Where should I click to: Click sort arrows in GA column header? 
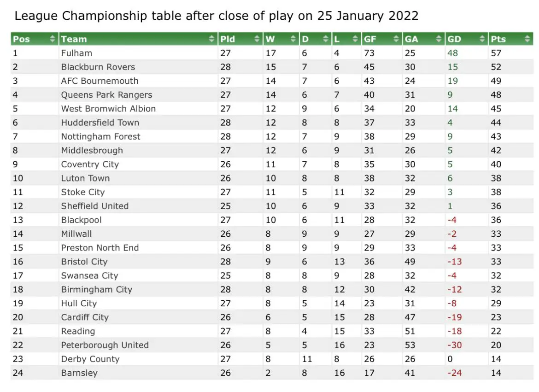(439, 39)
